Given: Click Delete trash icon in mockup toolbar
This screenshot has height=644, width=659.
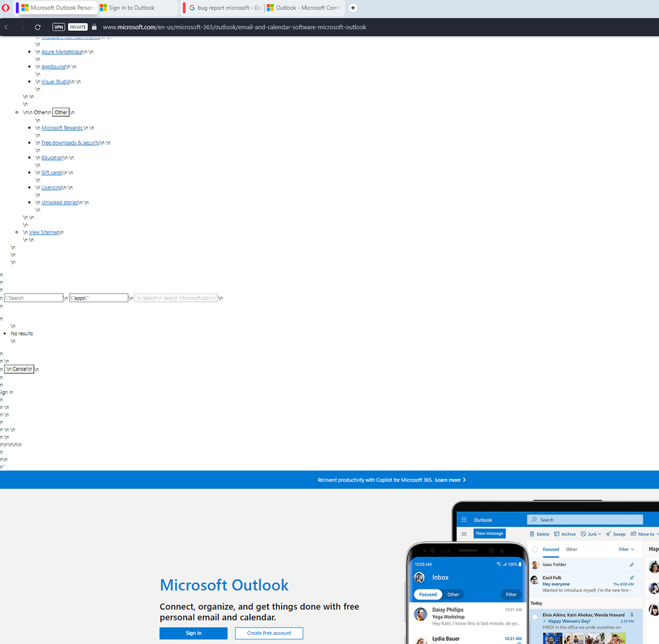Looking at the screenshot, I should click(532, 534).
